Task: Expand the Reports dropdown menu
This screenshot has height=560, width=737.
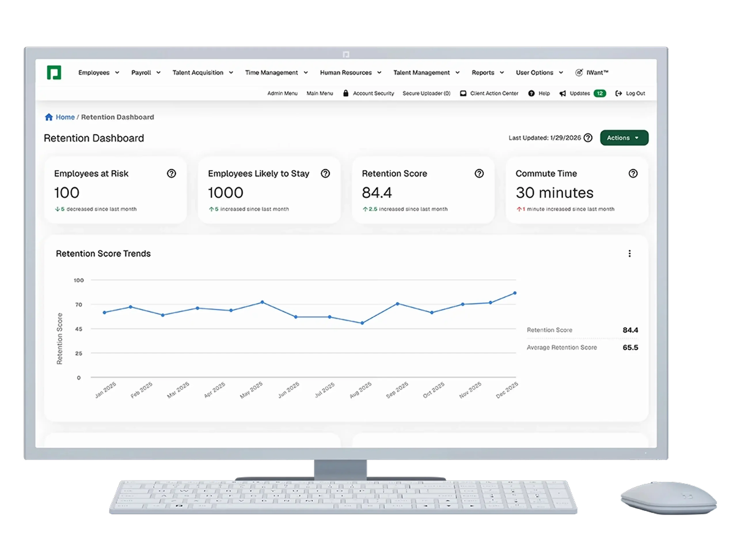Action: tap(488, 73)
